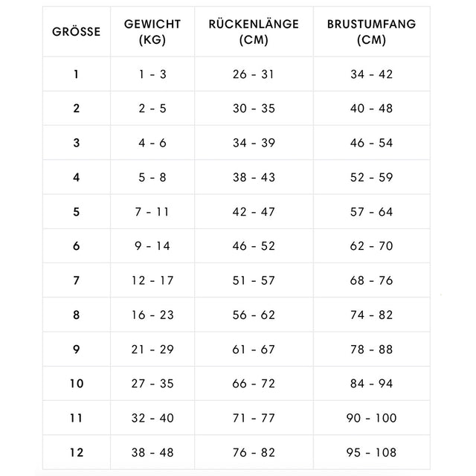Click the back length value 51 - 57
476x476 pixels.
[254, 280]
